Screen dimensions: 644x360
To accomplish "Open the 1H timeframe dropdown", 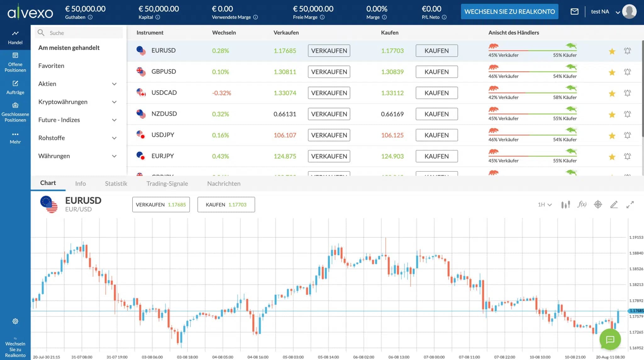I will pyautogui.click(x=545, y=205).
